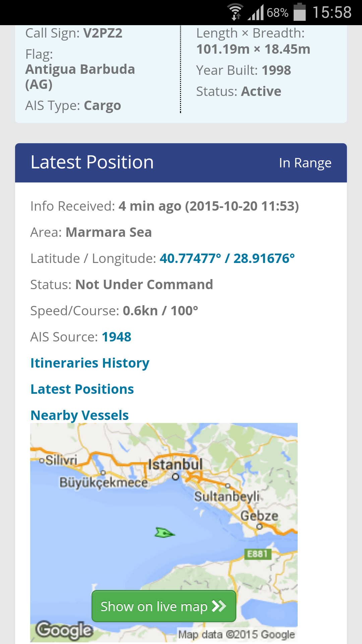The width and height of the screenshot is (362, 644).
Task: Tap the clock showing 15:58
Action: pyautogui.click(x=332, y=12)
